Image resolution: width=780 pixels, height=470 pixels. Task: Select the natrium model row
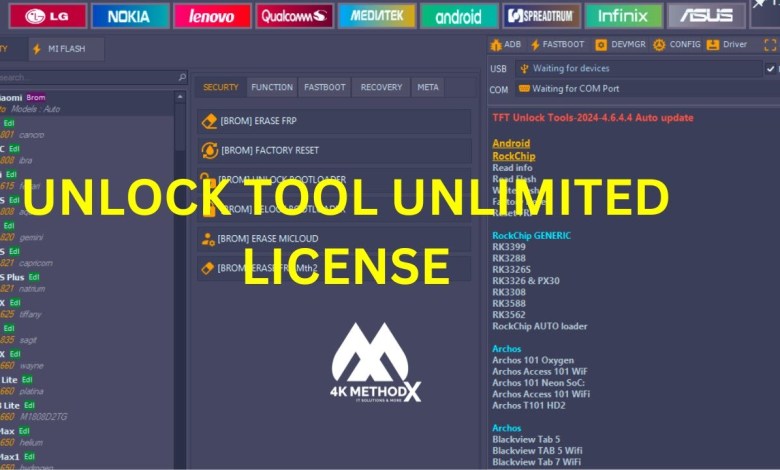(87, 283)
